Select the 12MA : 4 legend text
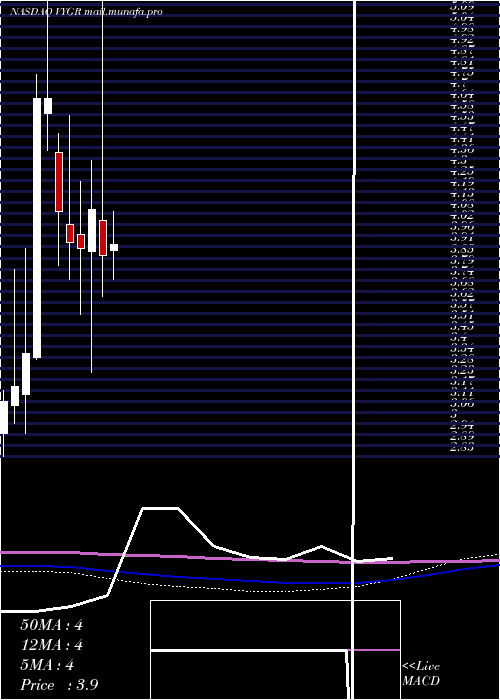Image resolution: width=500 pixels, height=700 pixels. 51,645
